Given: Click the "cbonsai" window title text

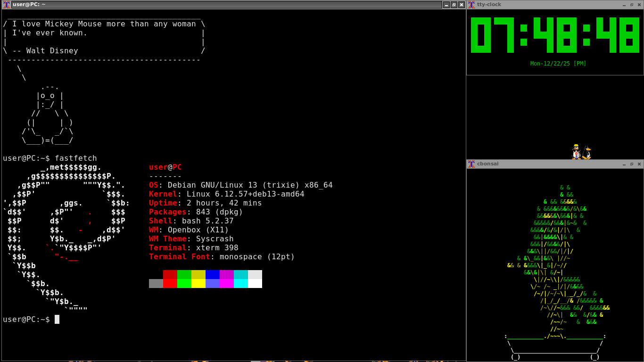Looking at the screenshot, I should [487, 164].
